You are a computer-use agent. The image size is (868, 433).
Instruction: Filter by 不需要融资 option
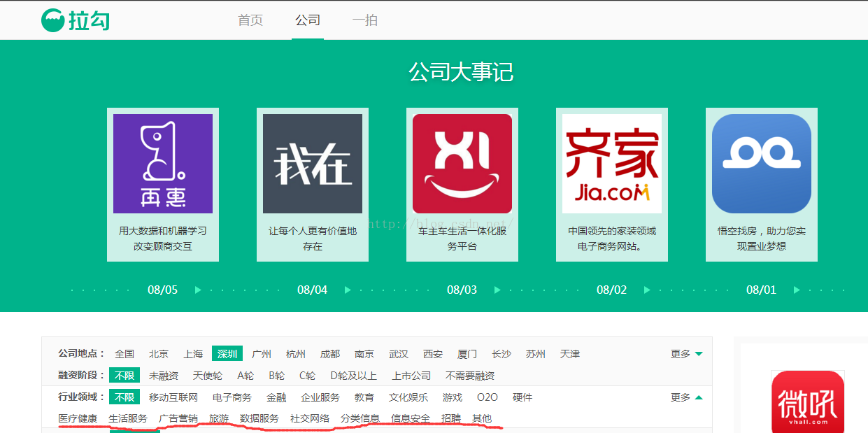click(x=470, y=376)
